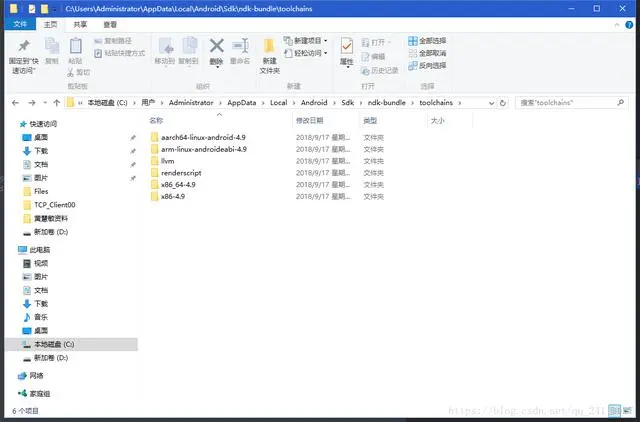Click the Open ribbon command

(376, 42)
